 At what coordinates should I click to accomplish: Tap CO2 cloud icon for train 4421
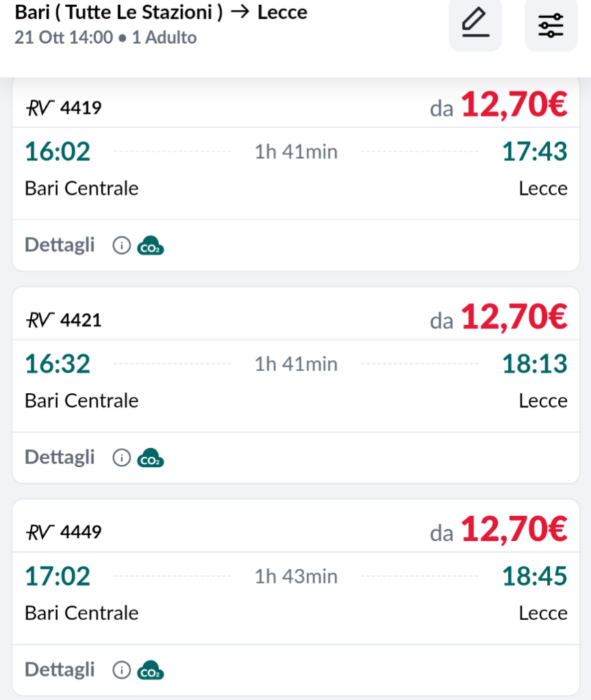click(151, 458)
